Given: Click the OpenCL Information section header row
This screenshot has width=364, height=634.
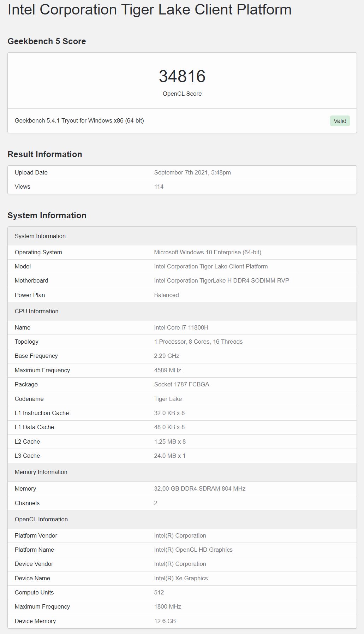Looking at the screenshot, I should (182, 519).
